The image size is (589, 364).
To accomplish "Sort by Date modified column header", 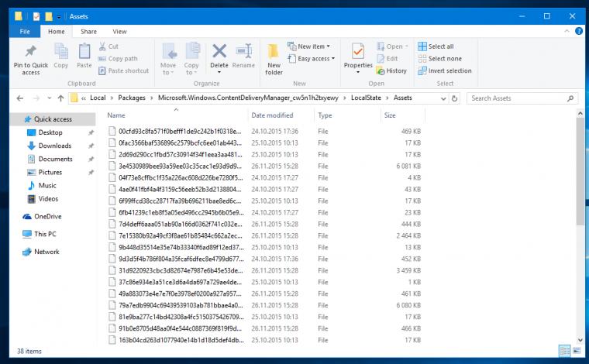I will pyautogui.click(x=281, y=115).
